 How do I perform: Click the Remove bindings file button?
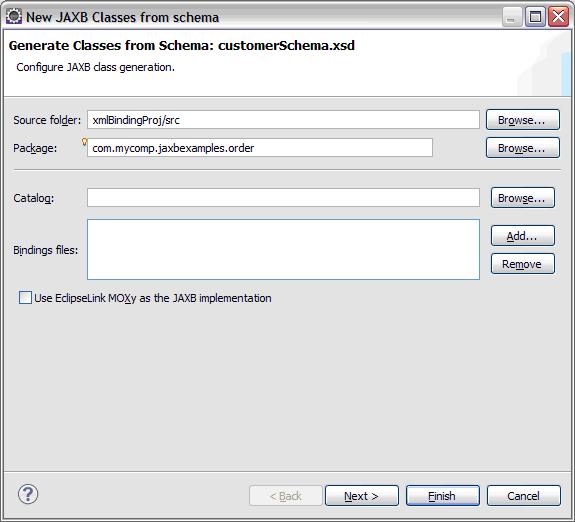[x=523, y=263]
